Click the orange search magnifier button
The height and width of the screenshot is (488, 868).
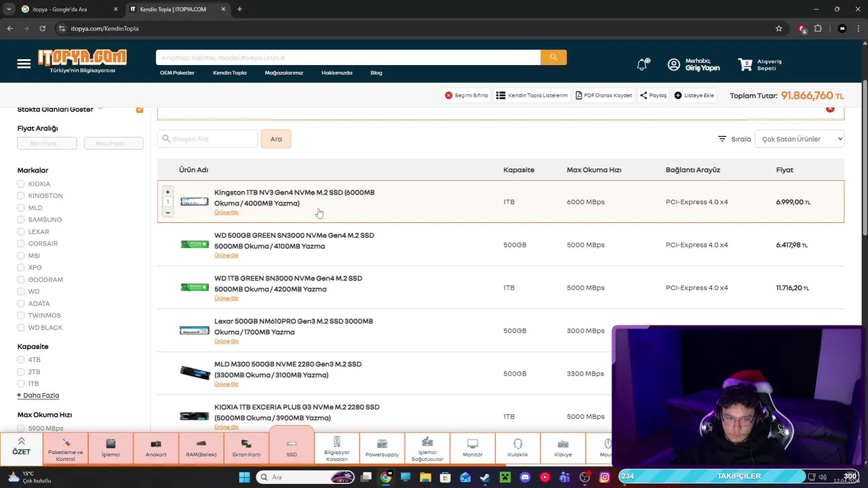pos(553,58)
